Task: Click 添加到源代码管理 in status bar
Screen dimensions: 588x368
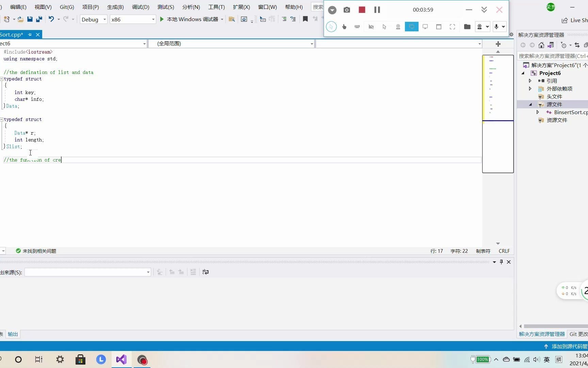Action: point(566,347)
